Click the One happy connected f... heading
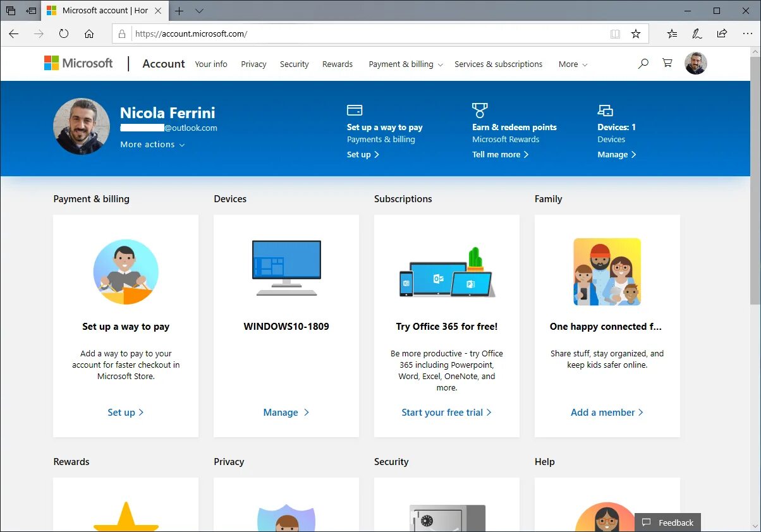Viewport: 761px width, 532px height. point(606,327)
